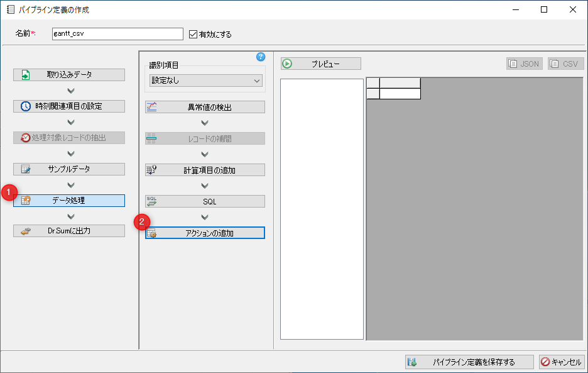Maximize the パイプライン定義の作成 window

point(544,10)
